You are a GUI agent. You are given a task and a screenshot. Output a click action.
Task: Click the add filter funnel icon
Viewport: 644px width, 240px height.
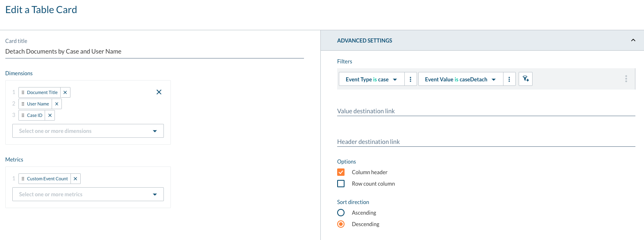(526, 79)
